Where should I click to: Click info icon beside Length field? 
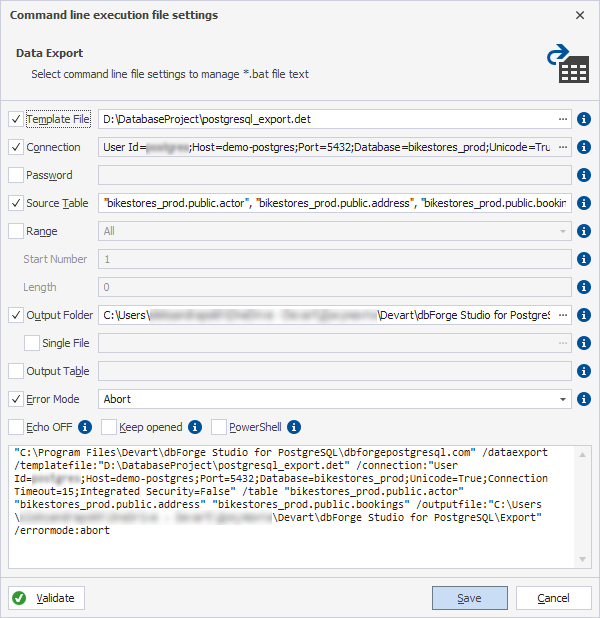coord(583,287)
